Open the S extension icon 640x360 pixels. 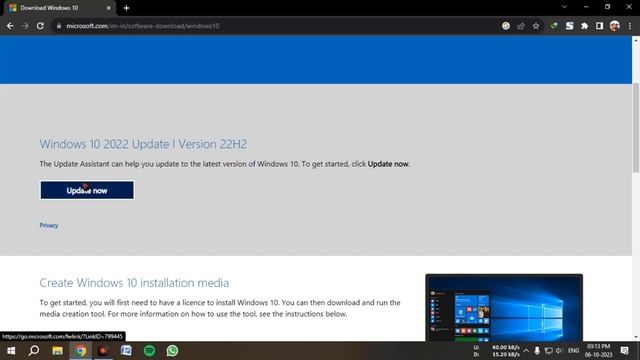point(569,26)
